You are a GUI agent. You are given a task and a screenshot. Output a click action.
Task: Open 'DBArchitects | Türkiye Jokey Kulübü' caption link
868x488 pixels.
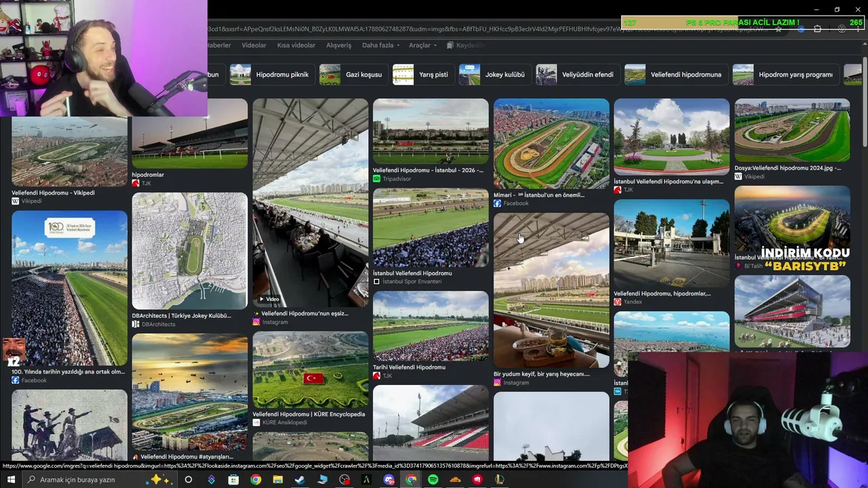[182, 316]
